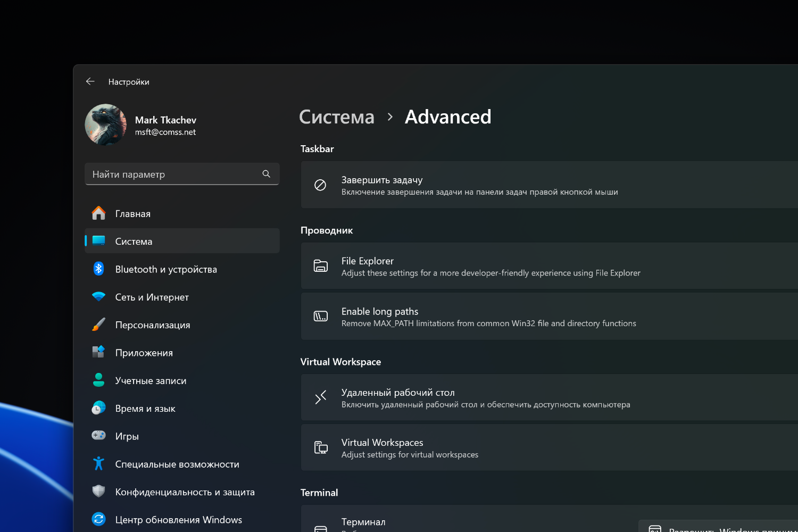Select Bluetooth и устройства label
The image size is (798, 532).
click(166, 269)
